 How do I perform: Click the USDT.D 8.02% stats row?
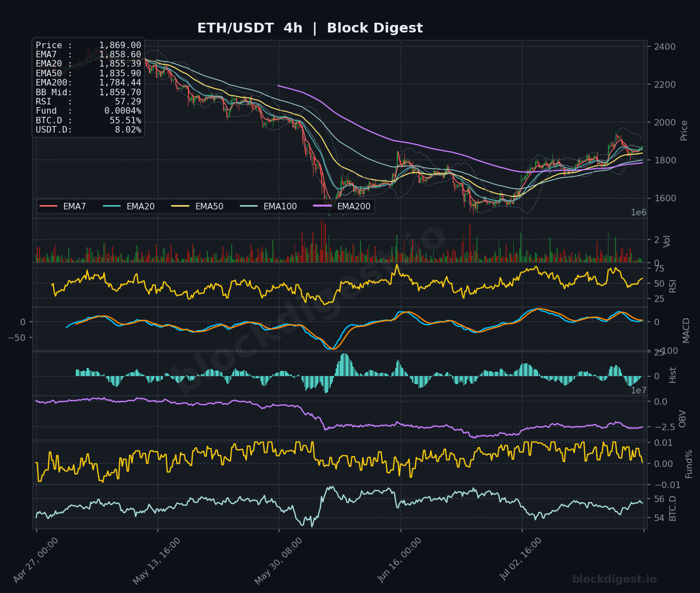88,130
